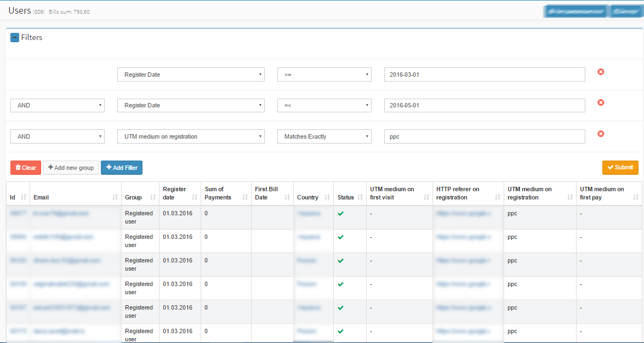The width and height of the screenshot is (644, 343).
Task: Sort by UTM medium on first visit icon
Action: click(x=426, y=198)
